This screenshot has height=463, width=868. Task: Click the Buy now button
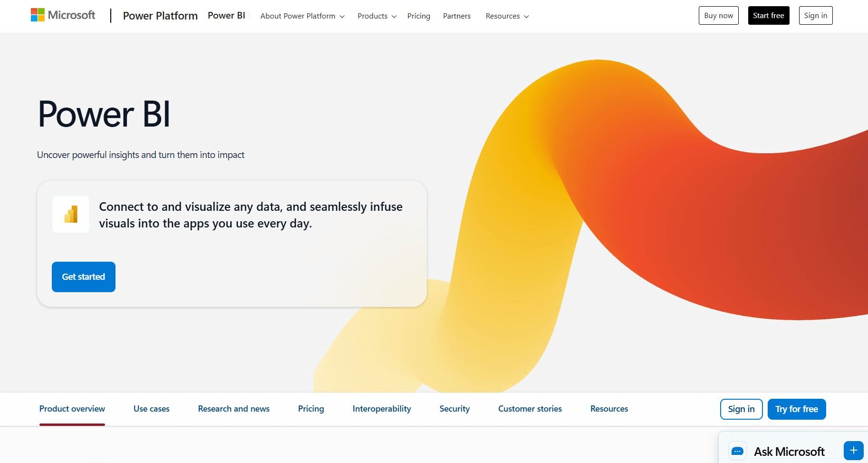coord(718,16)
